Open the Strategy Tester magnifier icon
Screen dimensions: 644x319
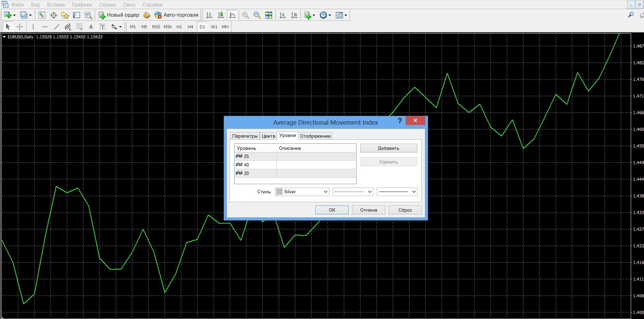(88, 15)
